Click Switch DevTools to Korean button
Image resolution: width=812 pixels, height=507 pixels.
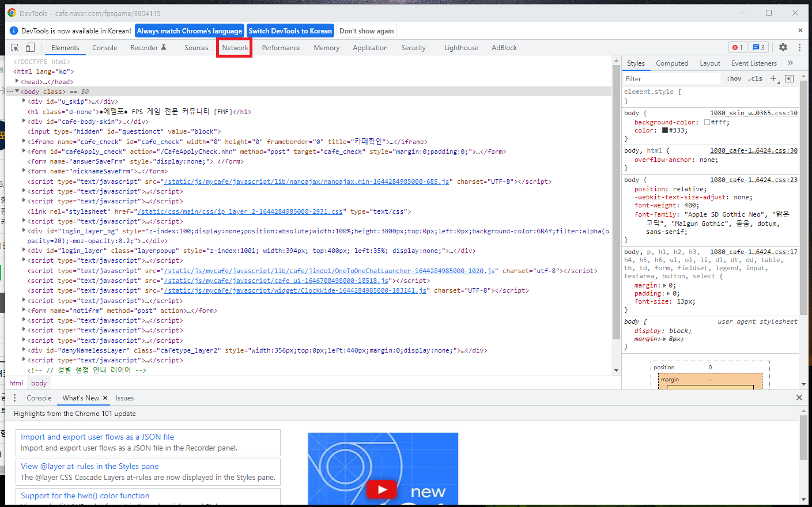tap(290, 31)
